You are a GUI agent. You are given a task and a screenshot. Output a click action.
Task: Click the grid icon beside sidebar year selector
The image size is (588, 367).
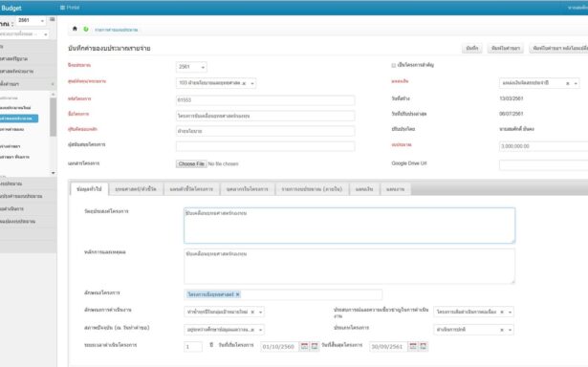(53, 19)
